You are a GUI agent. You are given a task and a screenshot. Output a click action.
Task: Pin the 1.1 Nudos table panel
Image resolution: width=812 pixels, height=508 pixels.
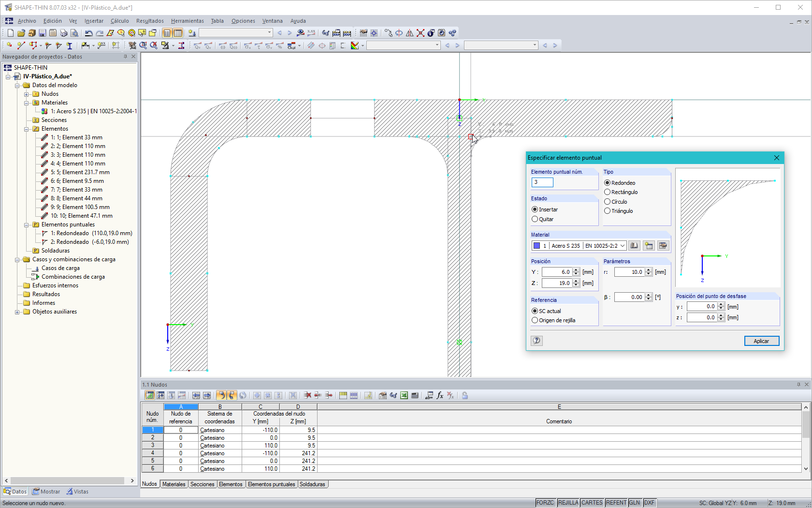click(x=798, y=385)
